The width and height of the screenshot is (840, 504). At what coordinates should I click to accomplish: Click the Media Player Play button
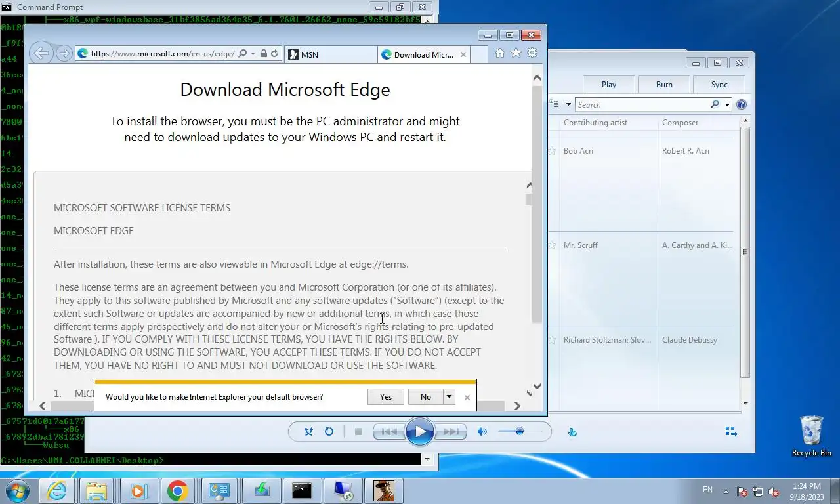pos(420,432)
